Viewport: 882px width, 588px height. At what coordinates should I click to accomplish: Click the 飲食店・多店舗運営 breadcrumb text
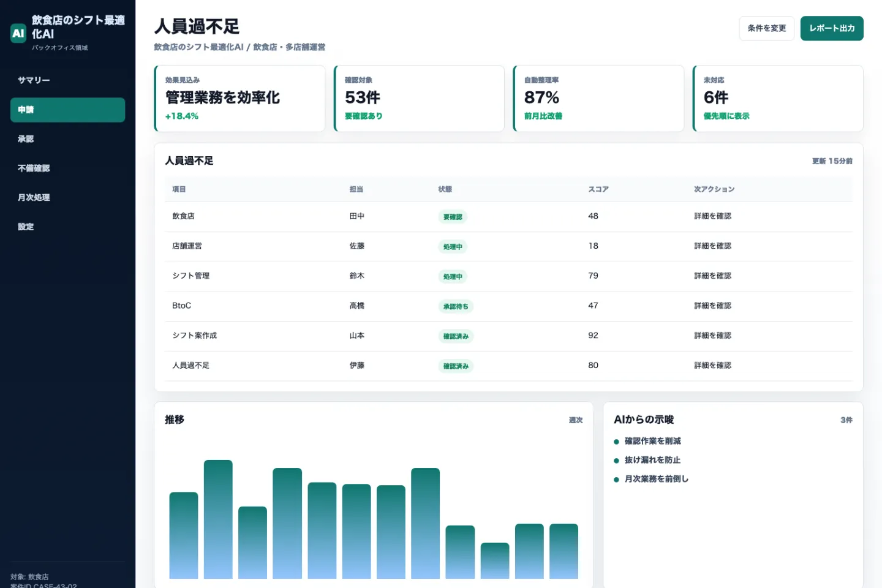tap(289, 47)
